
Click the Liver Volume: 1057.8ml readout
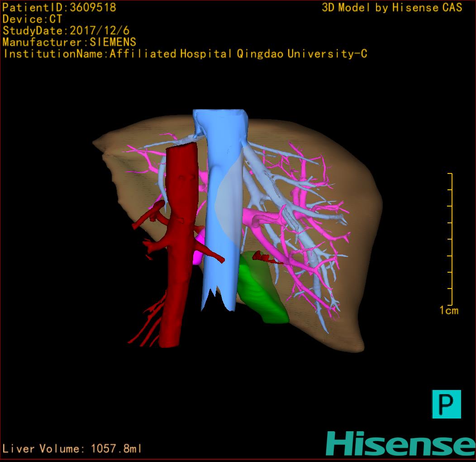(x=72, y=448)
